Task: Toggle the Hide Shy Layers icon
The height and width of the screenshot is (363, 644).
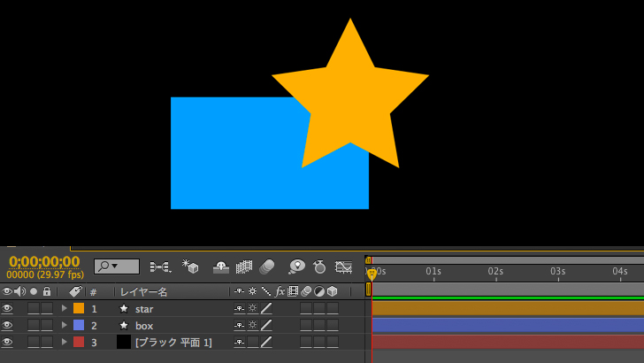Action: point(221,266)
